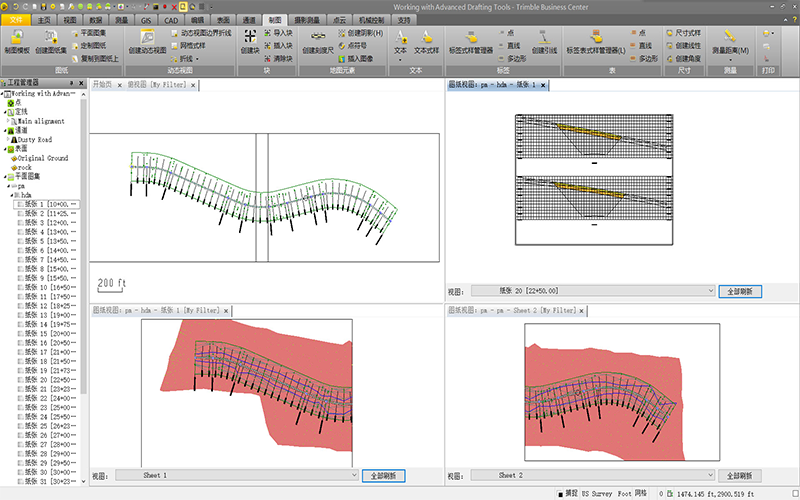The height and width of the screenshot is (500, 800).
Task: Open the Sheet 1 view dropdown
Action: coord(354,475)
